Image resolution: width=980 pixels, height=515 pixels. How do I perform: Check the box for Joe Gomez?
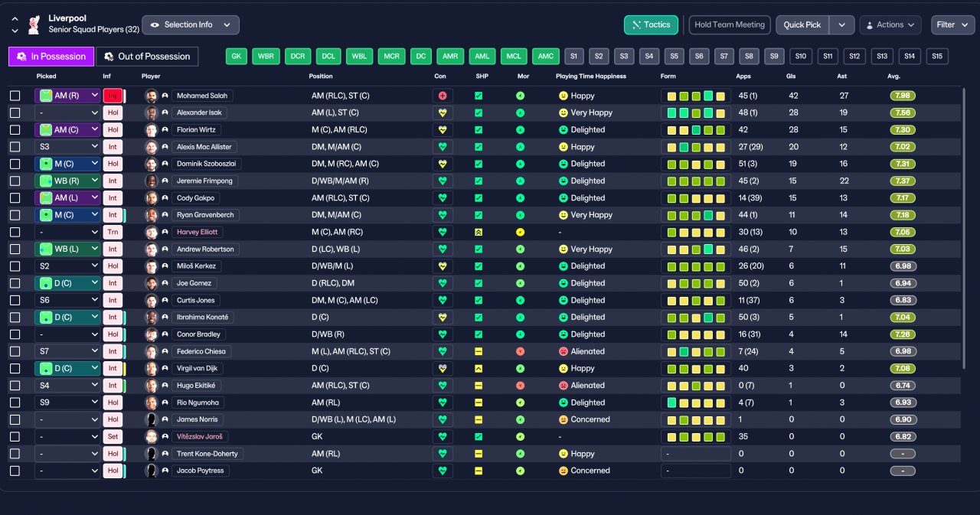coord(15,283)
